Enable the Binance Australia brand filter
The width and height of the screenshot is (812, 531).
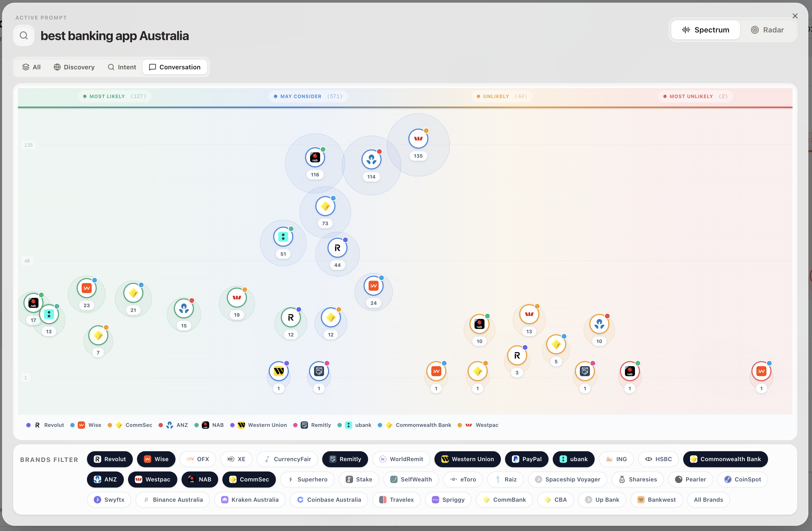(x=173, y=500)
